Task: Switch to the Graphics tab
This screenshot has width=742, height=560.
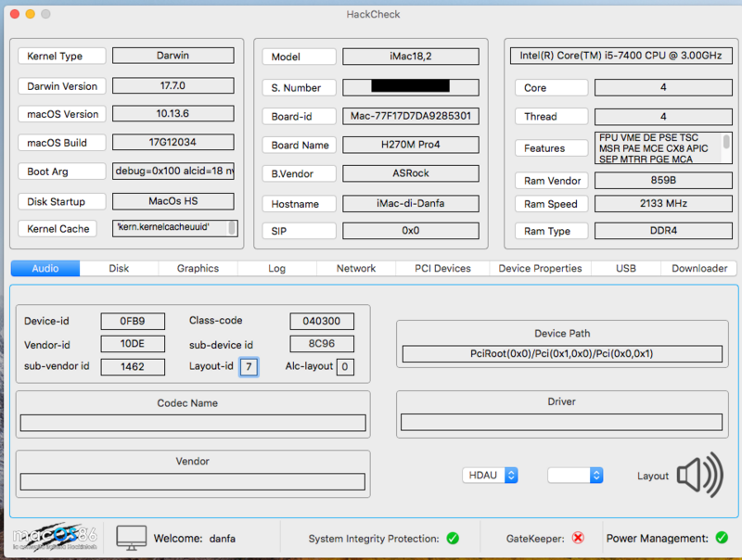Action: click(198, 268)
